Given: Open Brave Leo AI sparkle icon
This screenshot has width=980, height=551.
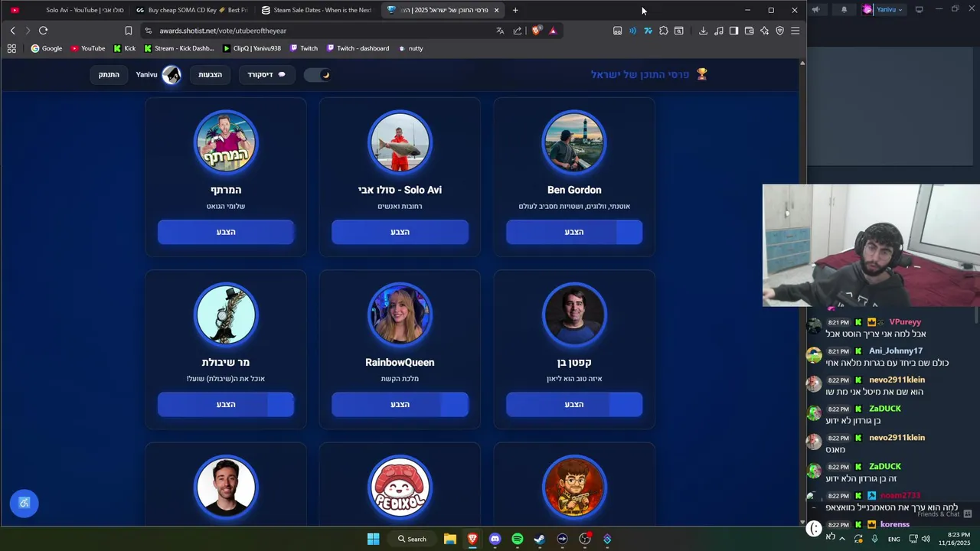Looking at the screenshot, I should click(x=764, y=31).
